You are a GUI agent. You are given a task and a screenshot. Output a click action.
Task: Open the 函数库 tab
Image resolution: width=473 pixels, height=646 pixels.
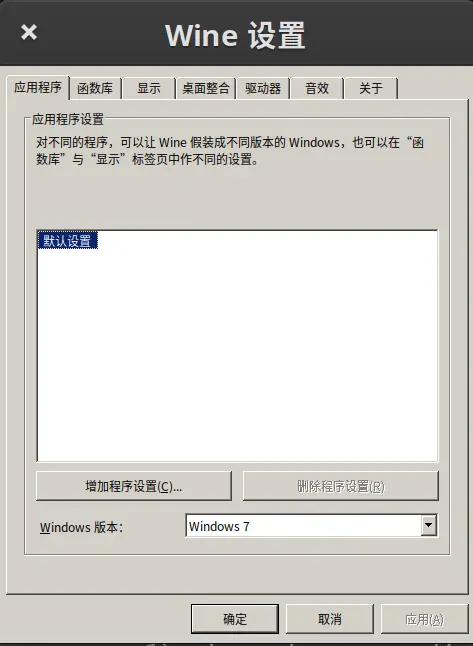95,88
